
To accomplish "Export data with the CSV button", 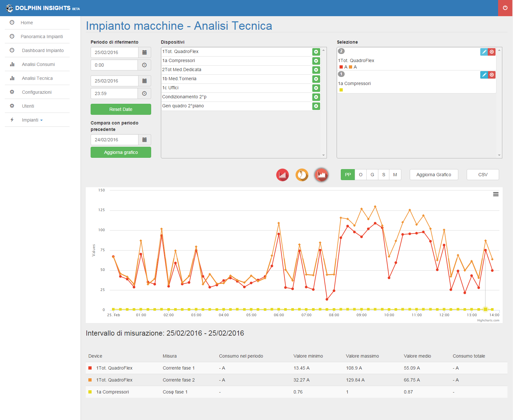I will click(x=483, y=175).
